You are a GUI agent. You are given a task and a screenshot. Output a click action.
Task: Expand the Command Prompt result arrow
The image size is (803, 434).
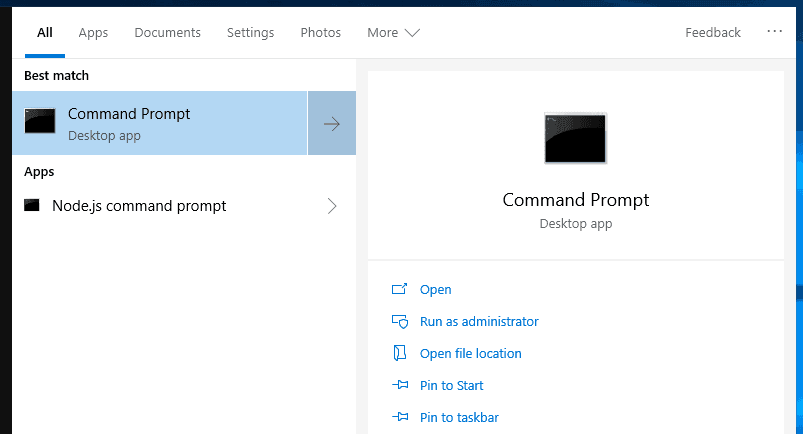pyautogui.click(x=332, y=124)
